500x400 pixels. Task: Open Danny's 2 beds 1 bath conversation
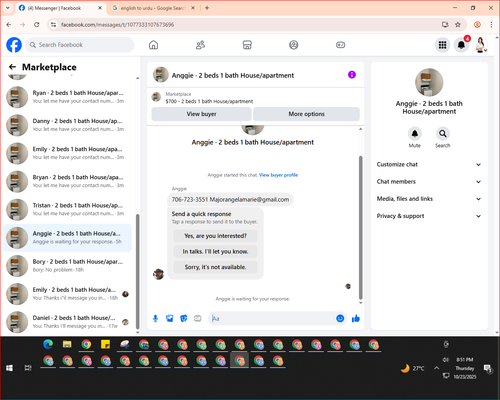pos(68,125)
